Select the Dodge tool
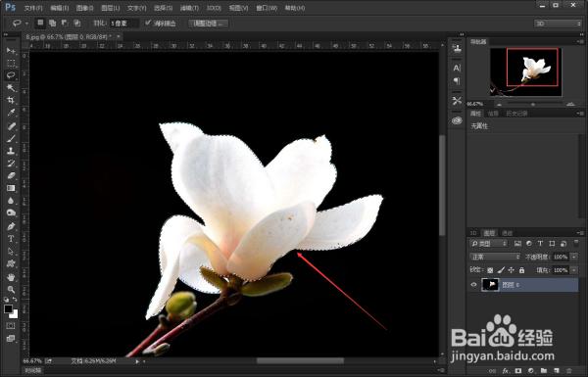 11,212
